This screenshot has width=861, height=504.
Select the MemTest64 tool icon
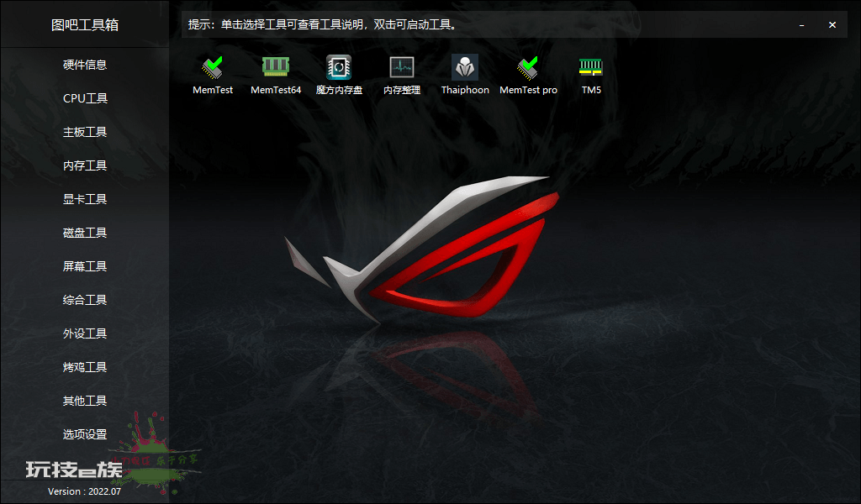276,67
